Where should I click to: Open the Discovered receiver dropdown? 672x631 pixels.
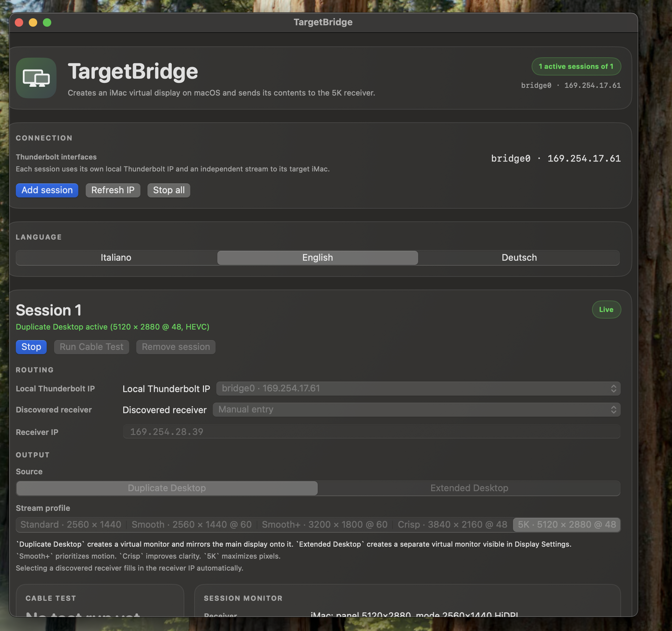click(416, 410)
